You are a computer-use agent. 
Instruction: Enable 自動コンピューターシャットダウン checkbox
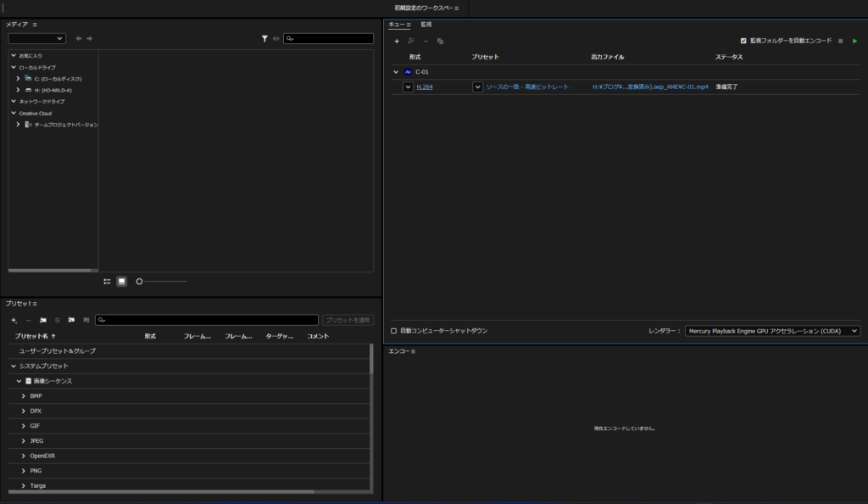393,330
